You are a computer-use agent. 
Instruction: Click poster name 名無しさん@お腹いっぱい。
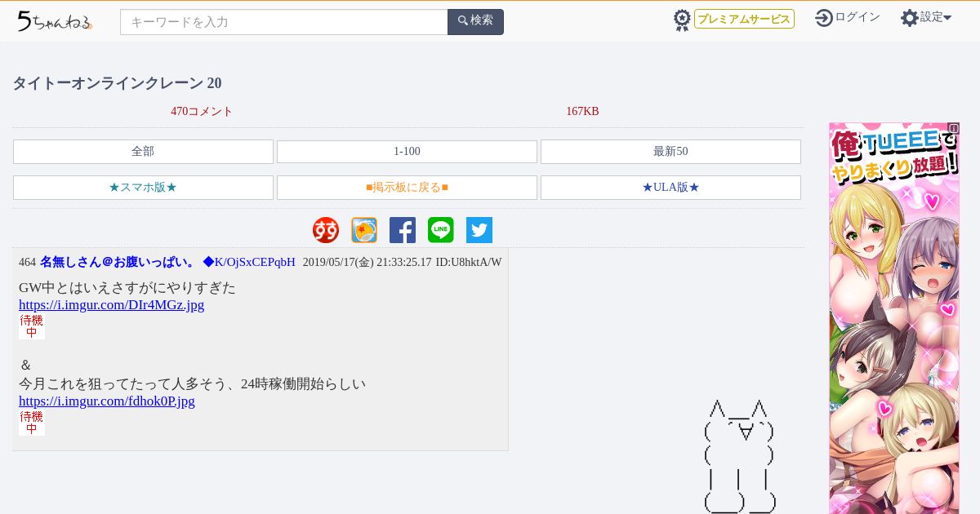(118, 262)
